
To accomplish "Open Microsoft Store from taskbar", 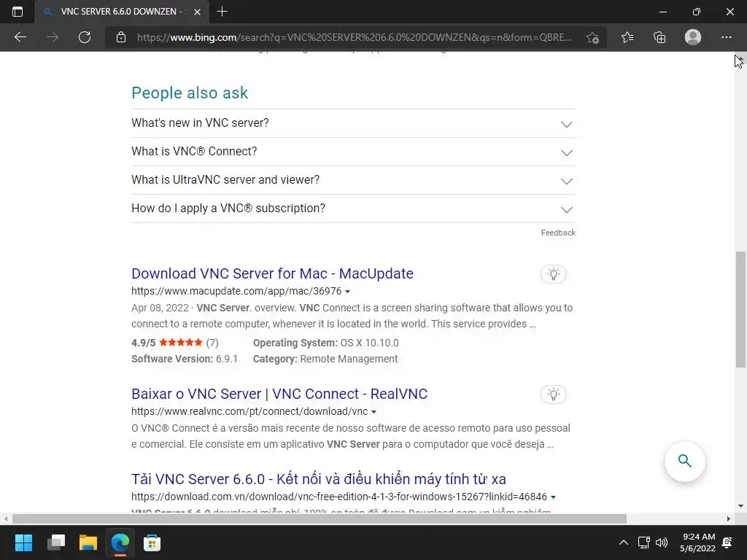I will [x=152, y=542].
